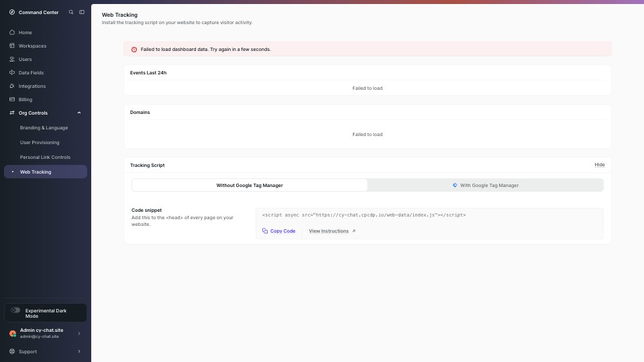The height and width of the screenshot is (362, 644).
Task: Click the Copy Code clipboard icon
Action: 265,231
